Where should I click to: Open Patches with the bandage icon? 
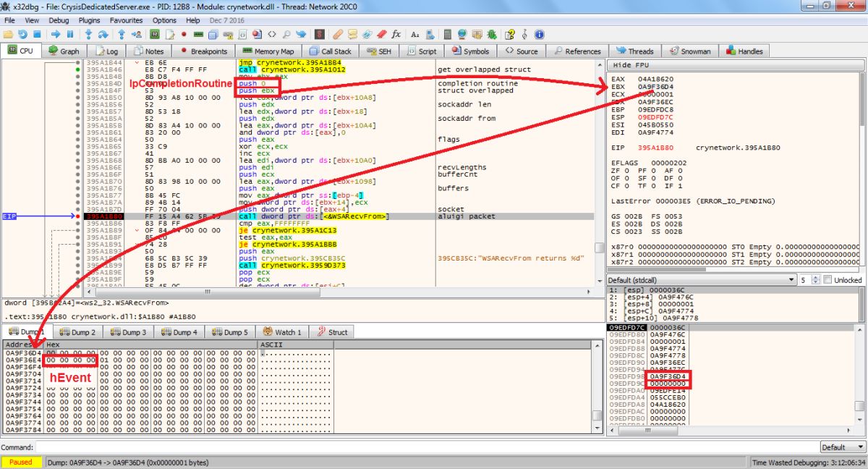(338, 34)
